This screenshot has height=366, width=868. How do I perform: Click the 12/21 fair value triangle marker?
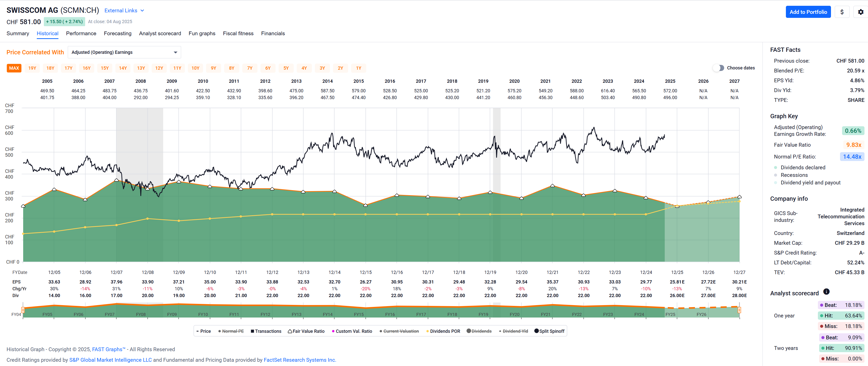552,186
